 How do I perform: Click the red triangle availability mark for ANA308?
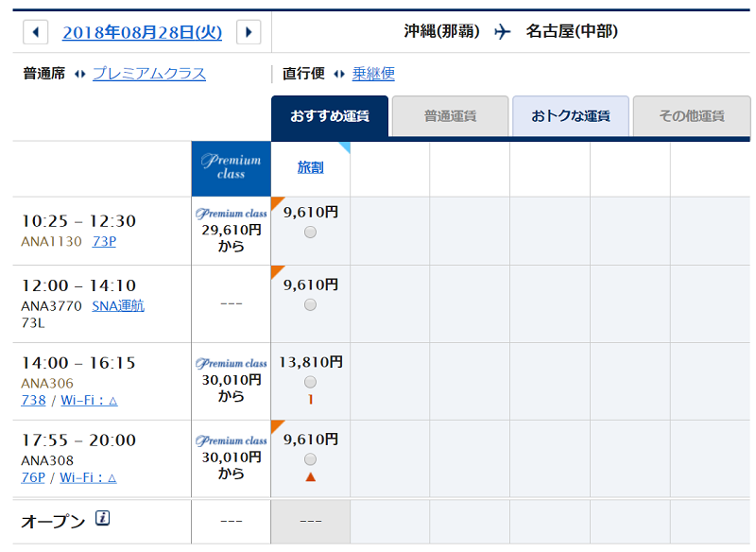(311, 476)
